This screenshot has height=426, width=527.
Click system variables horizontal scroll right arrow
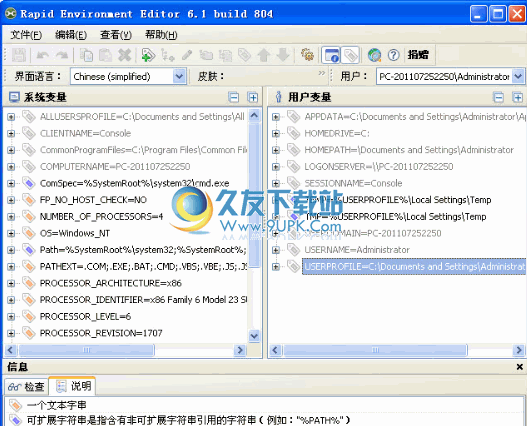[240, 350]
